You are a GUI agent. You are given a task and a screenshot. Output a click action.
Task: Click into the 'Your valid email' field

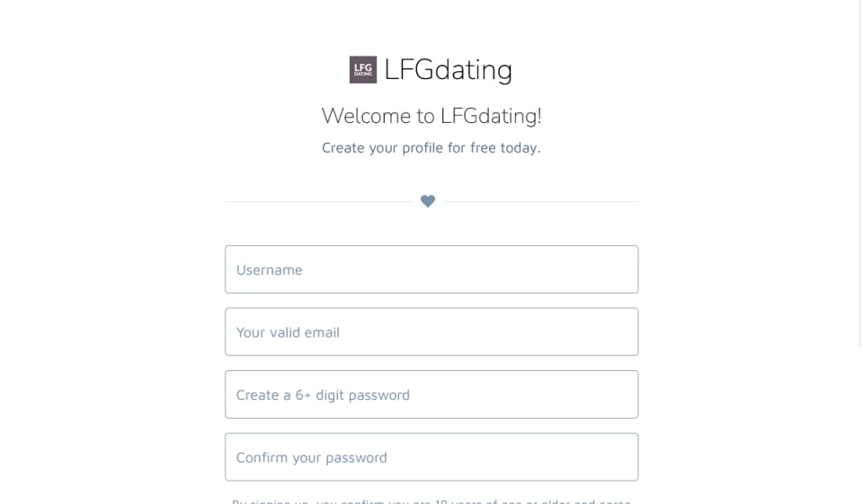tap(431, 332)
